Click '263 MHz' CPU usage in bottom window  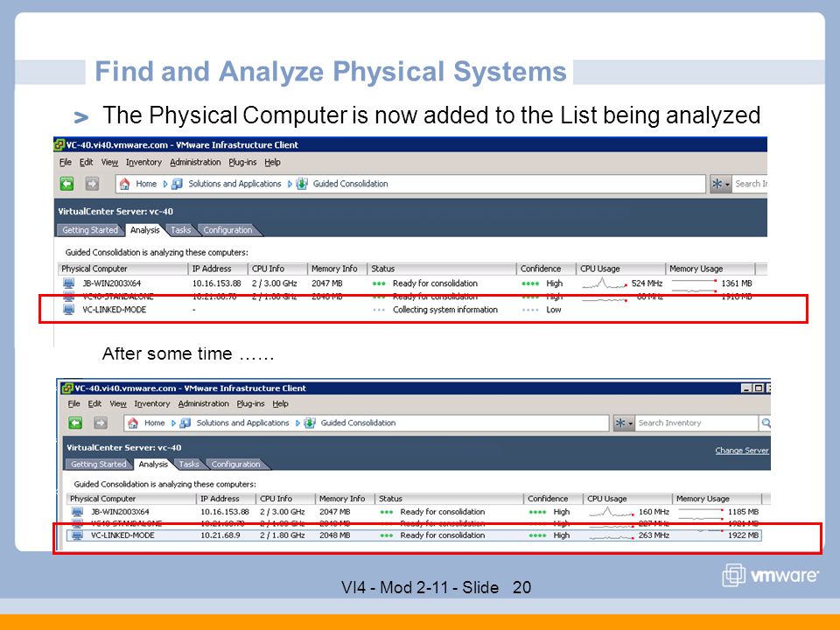[x=654, y=535]
